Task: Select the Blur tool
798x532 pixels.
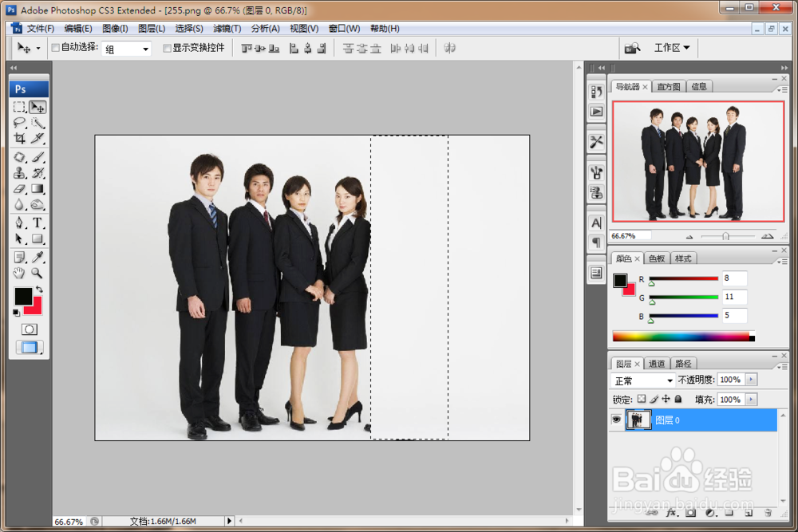Action: point(19,204)
